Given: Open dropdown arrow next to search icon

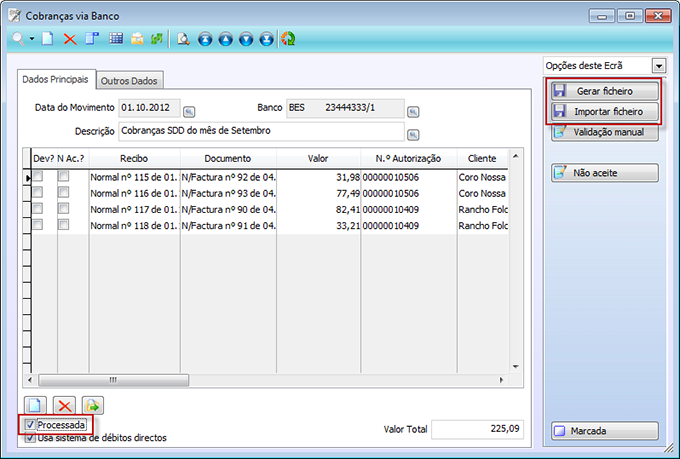Looking at the screenshot, I should [32, 39].
